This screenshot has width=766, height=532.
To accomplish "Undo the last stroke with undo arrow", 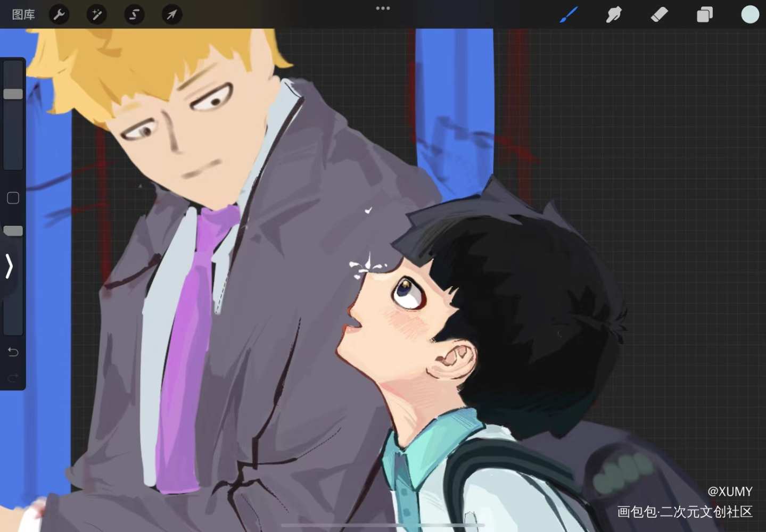I will point(13,352).
